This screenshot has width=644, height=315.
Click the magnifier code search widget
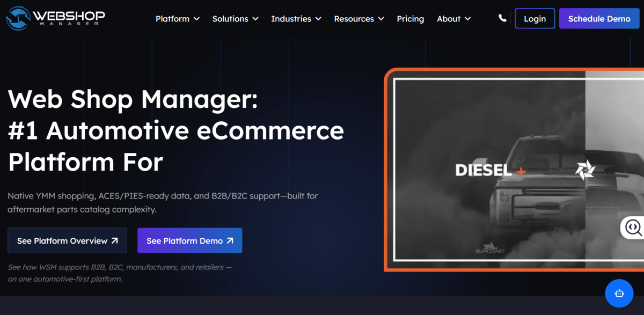click(633, 228)
